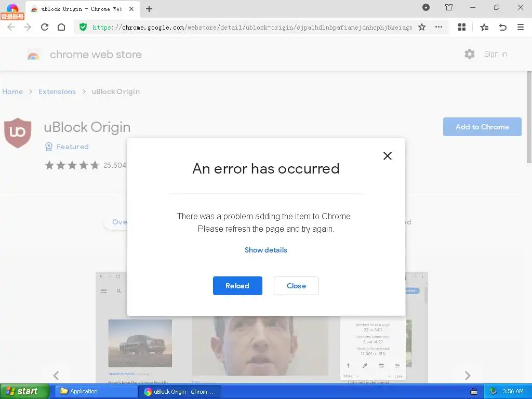Refresh the page using the reload icon

pos(45,27)
